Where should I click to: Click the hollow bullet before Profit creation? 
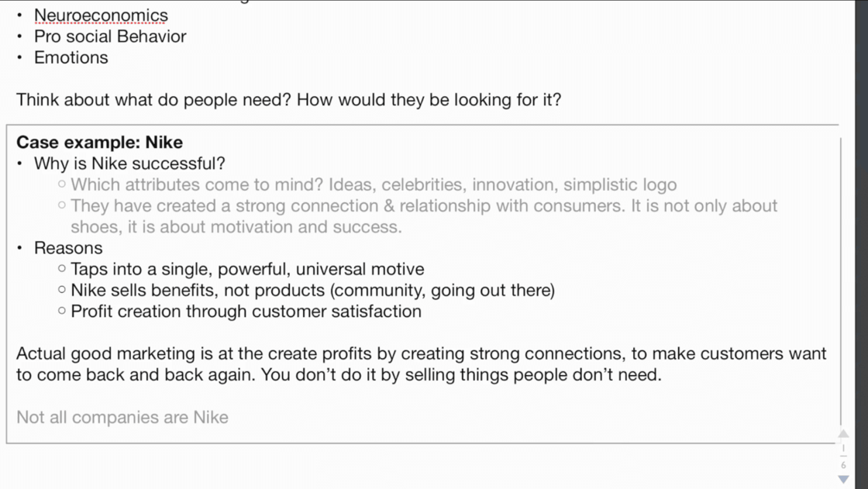(61, 310)
